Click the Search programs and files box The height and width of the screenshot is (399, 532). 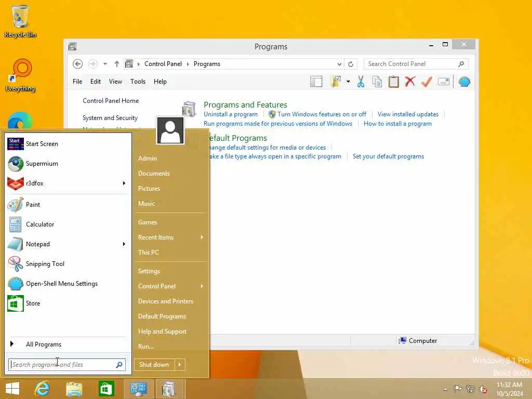pos(67,365)
